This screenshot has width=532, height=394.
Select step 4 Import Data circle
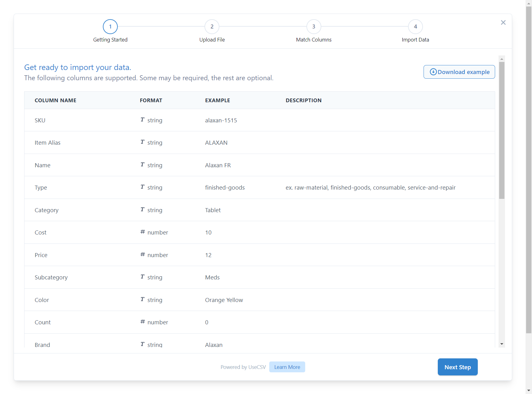coord(415,27)
